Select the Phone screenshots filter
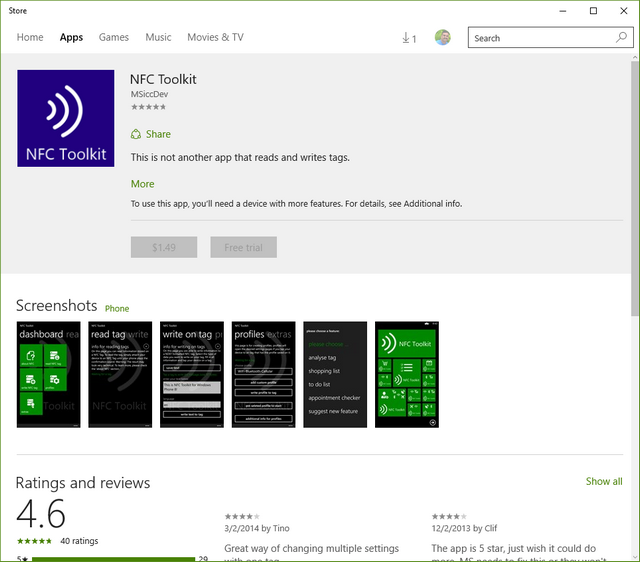 click(117, 309)
